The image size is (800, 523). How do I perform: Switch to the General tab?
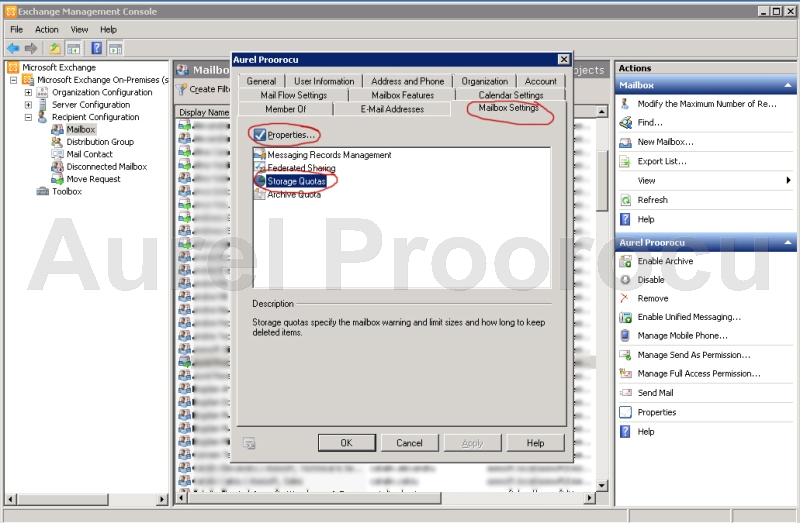coord(261,81)
